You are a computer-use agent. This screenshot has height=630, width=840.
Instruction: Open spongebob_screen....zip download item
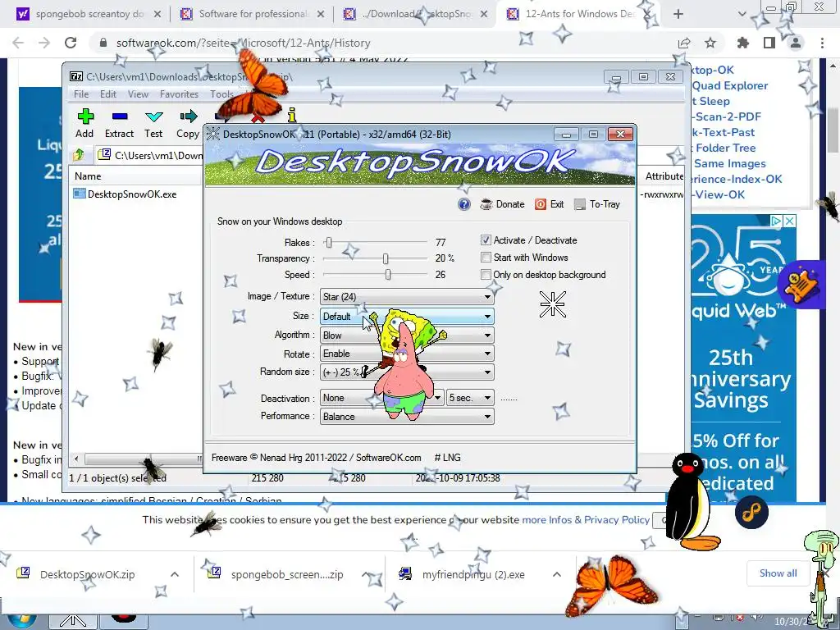[x=287, y=574]
